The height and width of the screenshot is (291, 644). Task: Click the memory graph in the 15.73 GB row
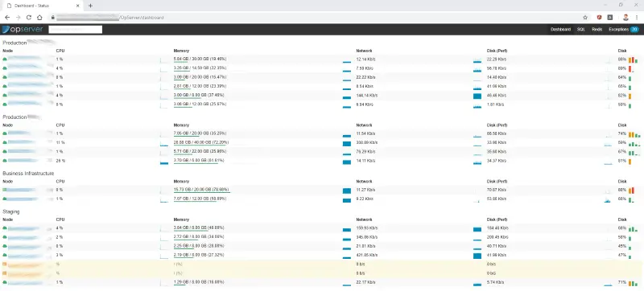pos(347,191)
